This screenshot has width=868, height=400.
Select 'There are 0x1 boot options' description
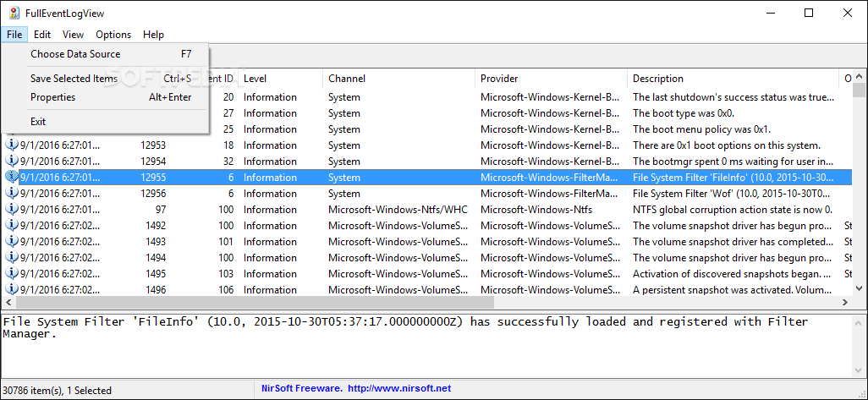(726, 145)
